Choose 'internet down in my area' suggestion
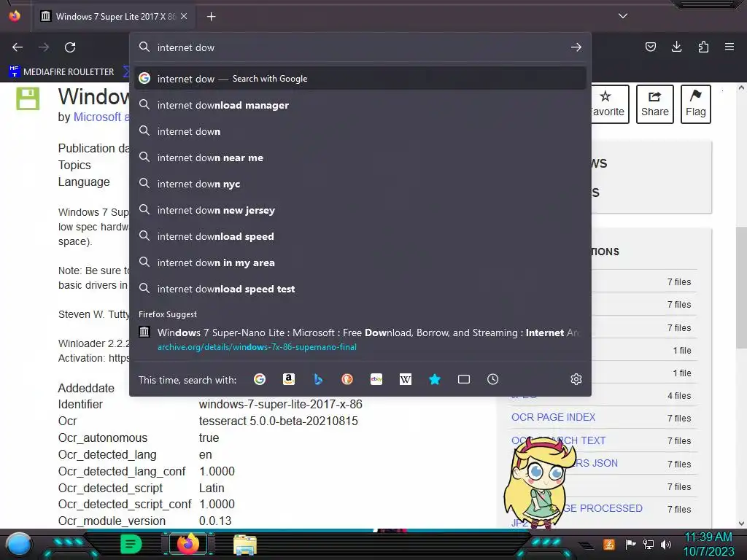 click(x=360, y=262)
